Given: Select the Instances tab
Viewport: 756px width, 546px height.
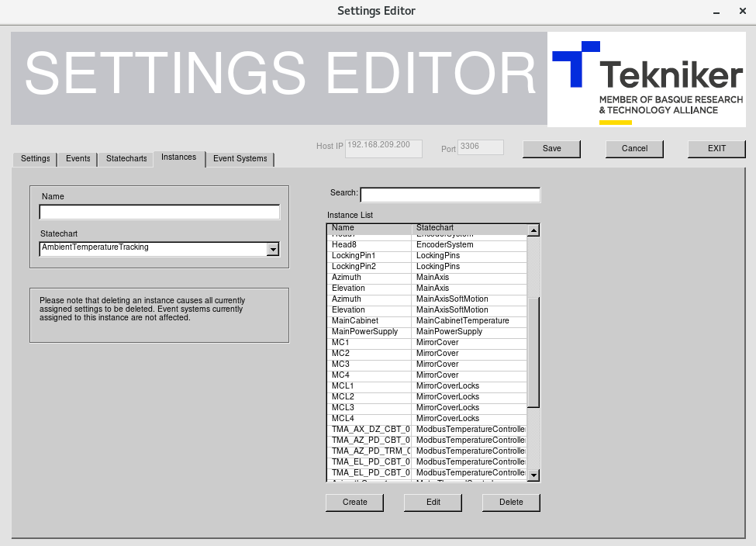Looking at the screenshot, I should point(179,157).
